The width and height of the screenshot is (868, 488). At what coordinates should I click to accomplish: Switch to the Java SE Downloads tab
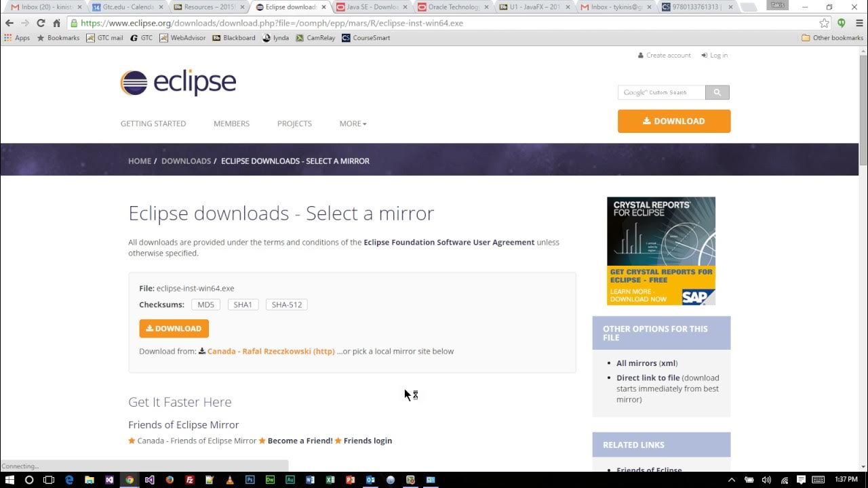[370, 7]
